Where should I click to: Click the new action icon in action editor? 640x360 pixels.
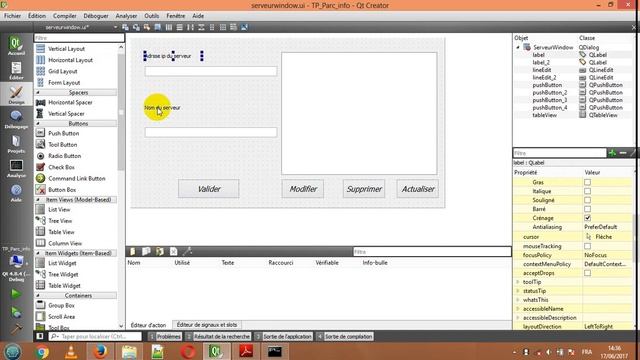133,251
